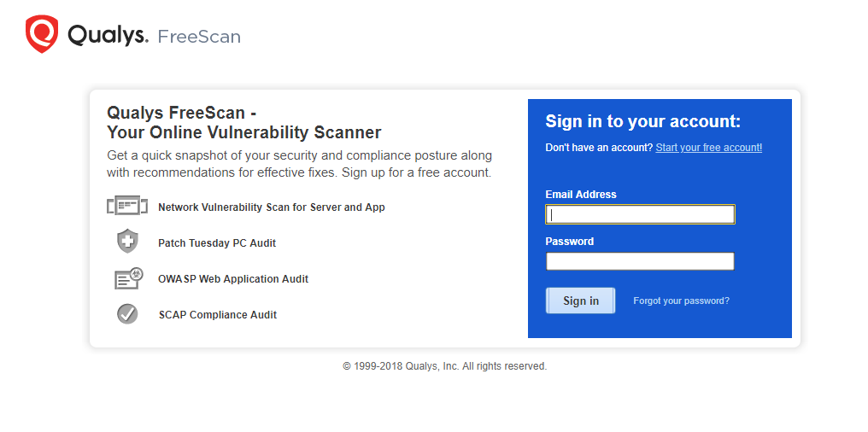Open the Forgot your password link
Image resolution: width=868 pixels, height=432 pixels.
click(x=681, y=301)
